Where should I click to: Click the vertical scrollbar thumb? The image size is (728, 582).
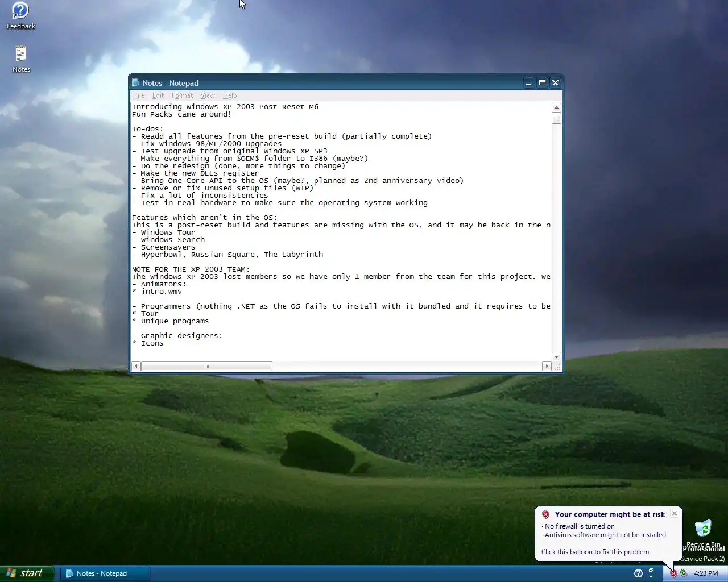click(557, 118)
